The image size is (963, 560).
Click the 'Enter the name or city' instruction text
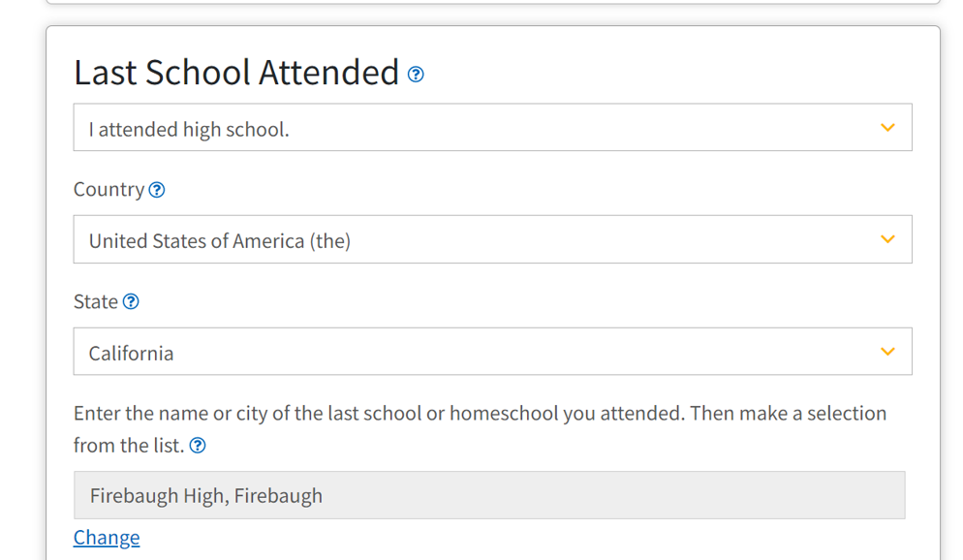(480, 414)
